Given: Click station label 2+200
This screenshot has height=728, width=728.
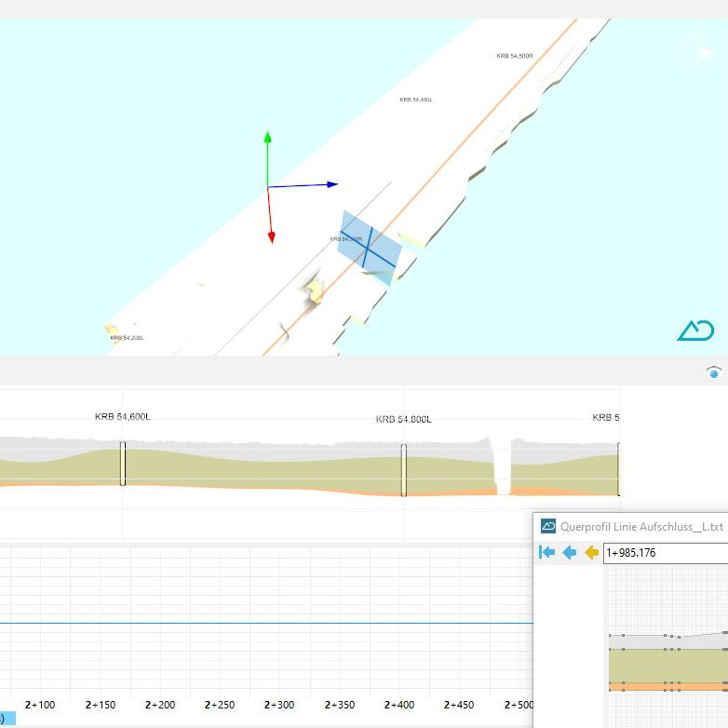Looking at the screenshot, I should 160,705.
